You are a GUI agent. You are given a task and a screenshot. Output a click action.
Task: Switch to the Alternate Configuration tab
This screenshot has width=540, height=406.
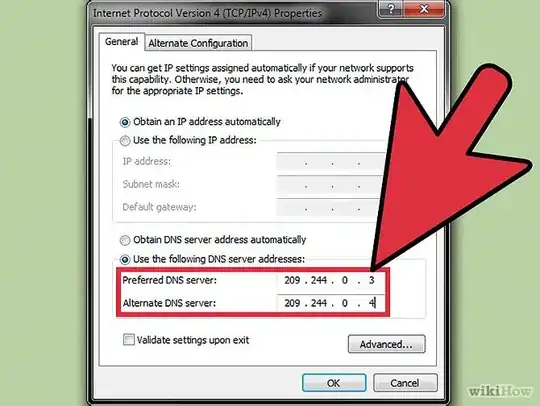click(198, 43)
